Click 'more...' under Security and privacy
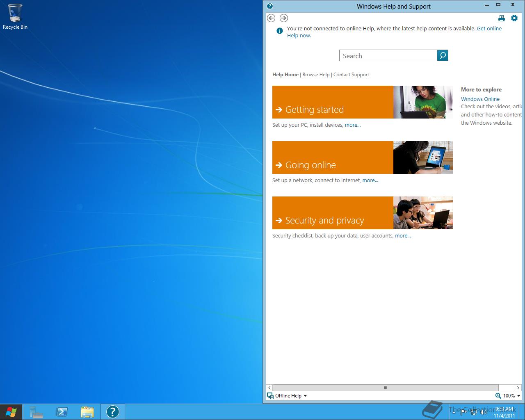Viewport: 525px width, 420px height. pos(403,236)
